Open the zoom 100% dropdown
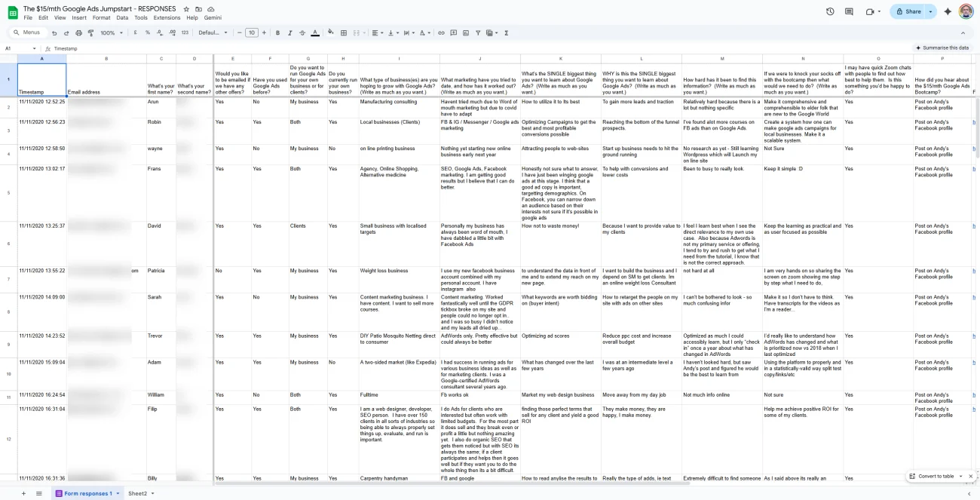Image resolution: width=980 pixels, height=500 pixels. (x=111, y=33)
